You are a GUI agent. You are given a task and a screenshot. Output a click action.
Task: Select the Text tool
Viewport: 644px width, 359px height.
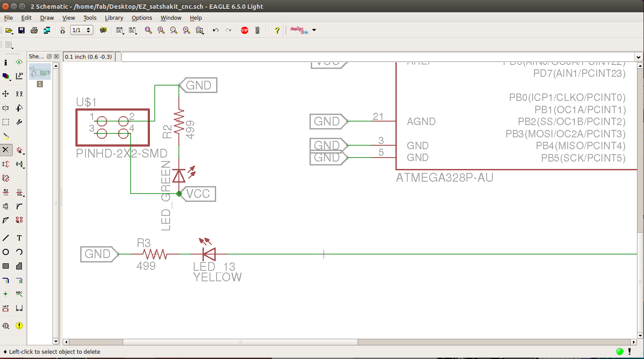19,238
